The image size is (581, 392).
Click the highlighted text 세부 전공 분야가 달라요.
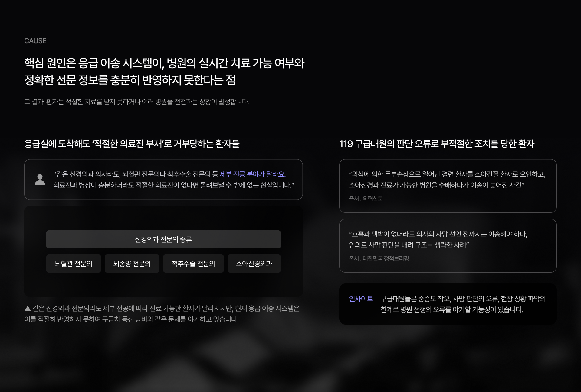point(253,174)
